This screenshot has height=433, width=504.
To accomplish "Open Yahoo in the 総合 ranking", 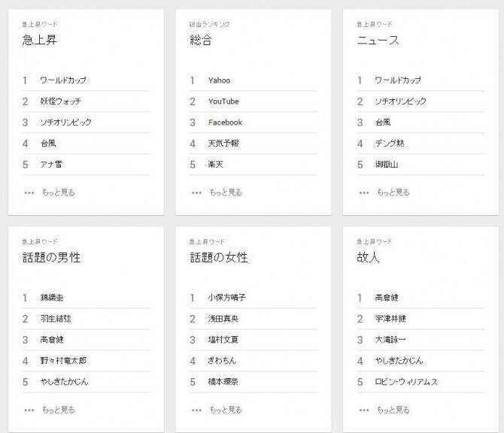I will [x=220, y=80].
